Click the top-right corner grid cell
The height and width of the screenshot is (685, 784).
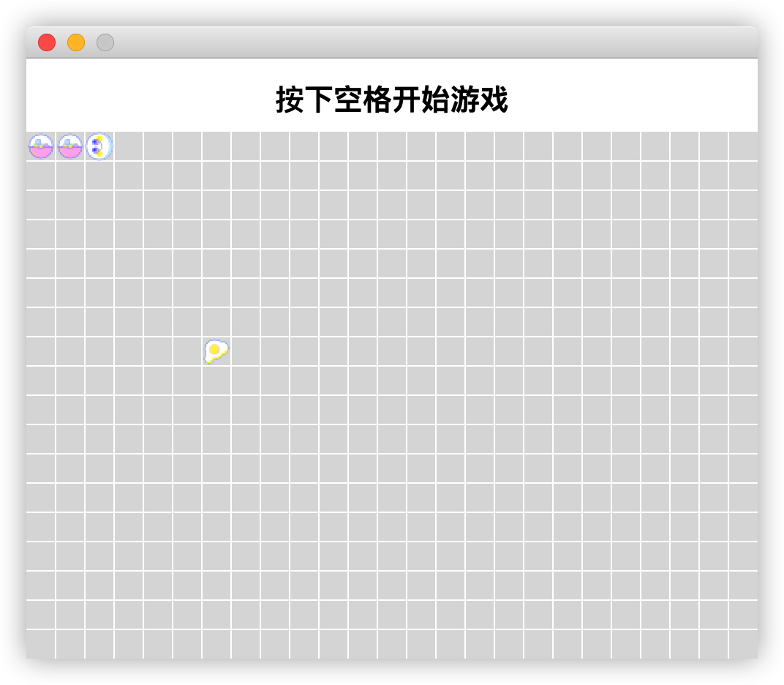click(x=743, y=146)
